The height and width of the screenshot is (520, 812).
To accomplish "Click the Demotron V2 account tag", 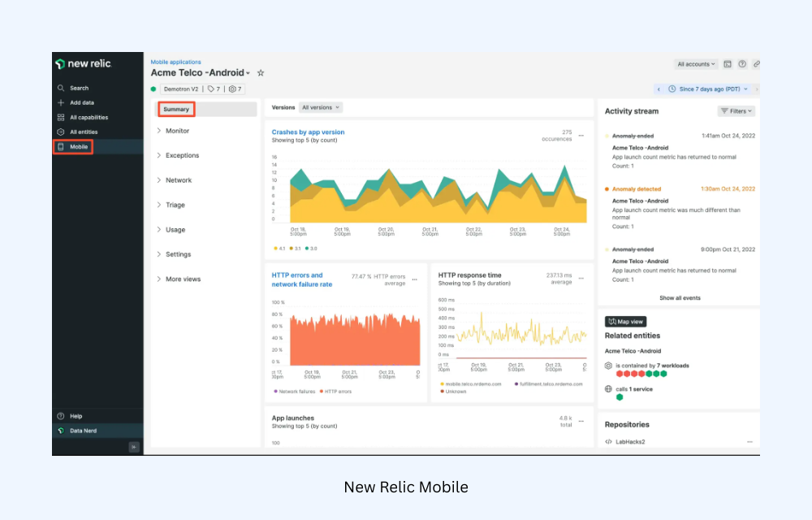I will pyautogui.click(x=181, y=89).
